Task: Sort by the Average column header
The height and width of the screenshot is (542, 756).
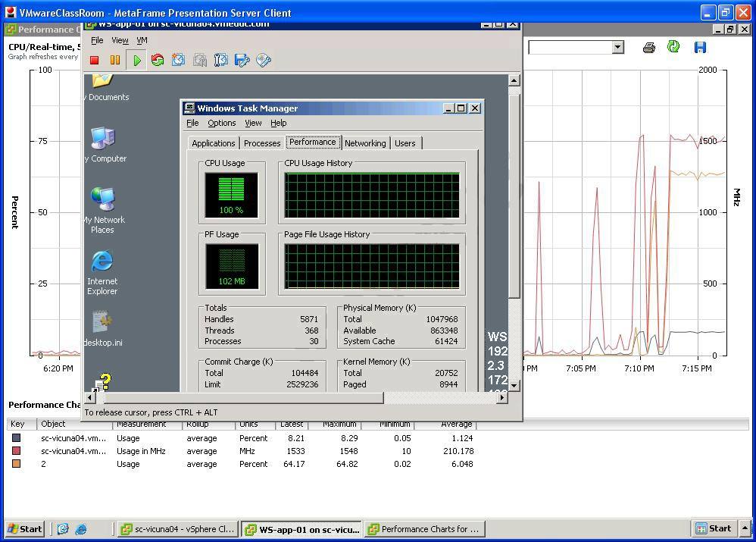Action: pyautogui.click(x=445, y=425)
